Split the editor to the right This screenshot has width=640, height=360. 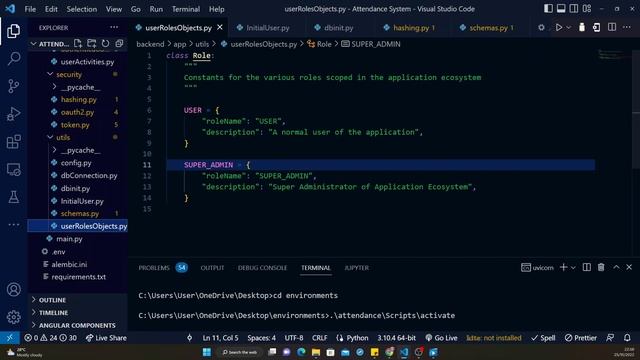point(612,27)
